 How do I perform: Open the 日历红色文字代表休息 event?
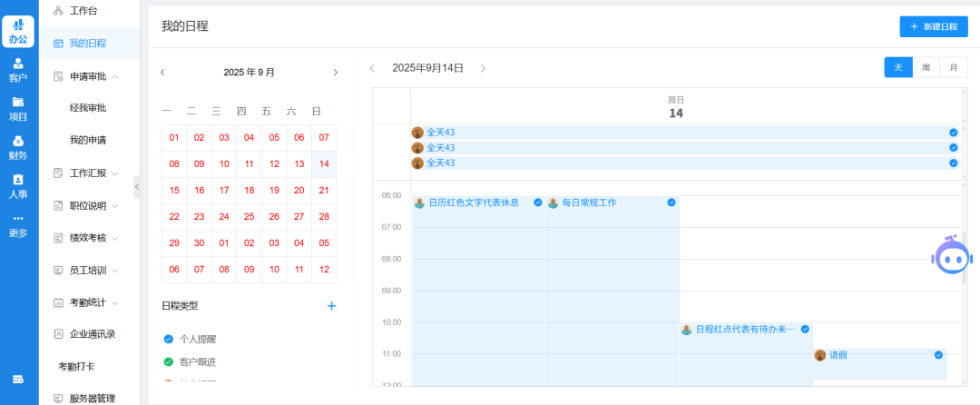pos(479,291)
